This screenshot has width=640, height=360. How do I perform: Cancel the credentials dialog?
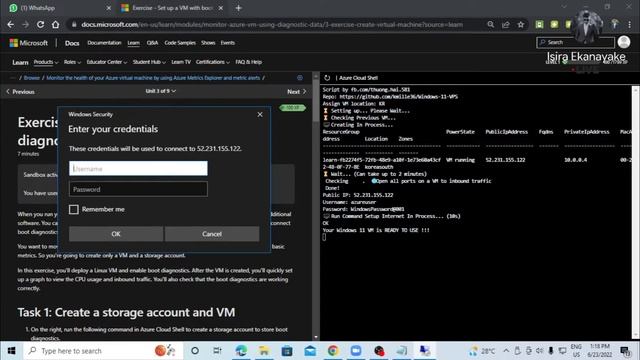(x=212, y=234)
